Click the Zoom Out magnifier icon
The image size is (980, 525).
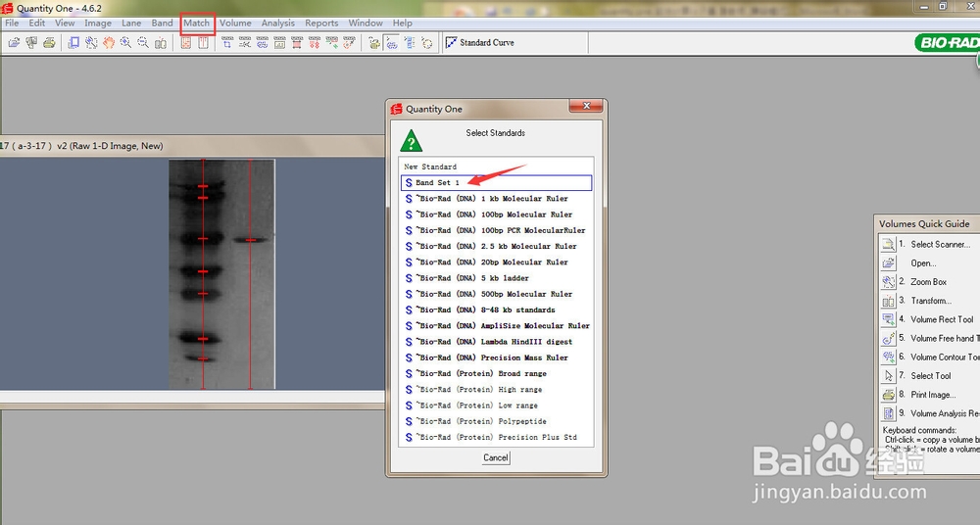[143, 42]
